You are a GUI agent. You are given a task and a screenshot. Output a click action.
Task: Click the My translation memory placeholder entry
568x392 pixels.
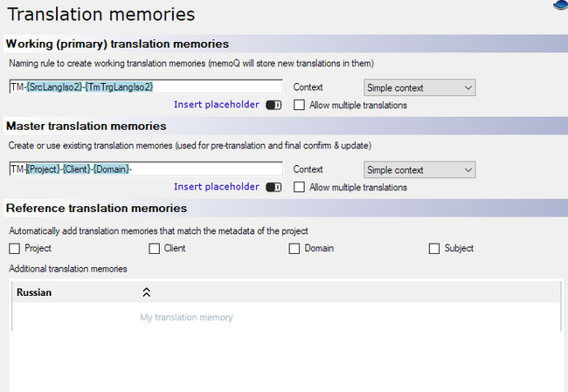[186, 317]
